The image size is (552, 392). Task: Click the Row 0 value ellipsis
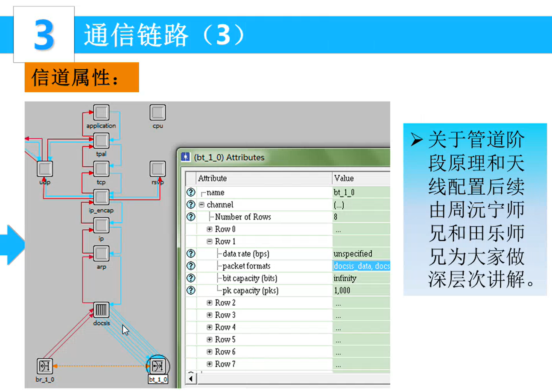[x=361, y=229]
